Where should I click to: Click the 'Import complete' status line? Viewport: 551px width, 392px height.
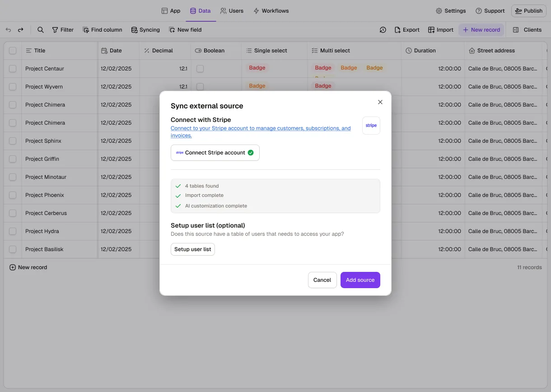204,196
